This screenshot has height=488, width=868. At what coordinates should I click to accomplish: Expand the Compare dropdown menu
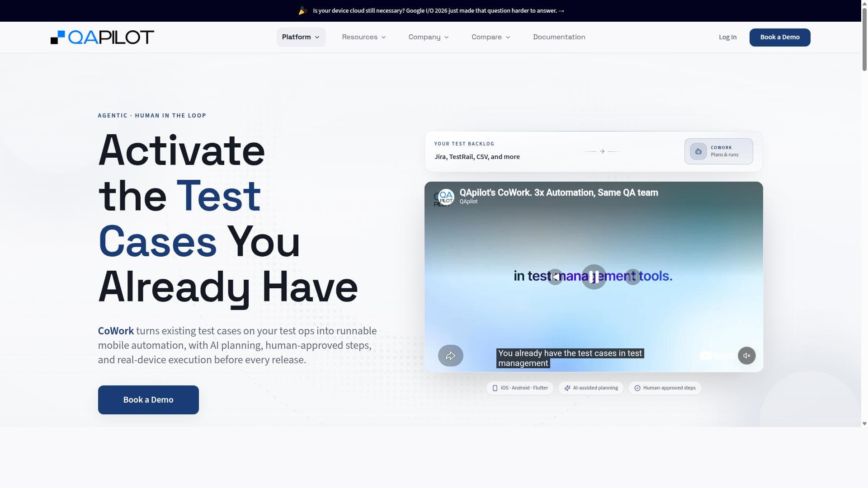click(x=491, y=37)
